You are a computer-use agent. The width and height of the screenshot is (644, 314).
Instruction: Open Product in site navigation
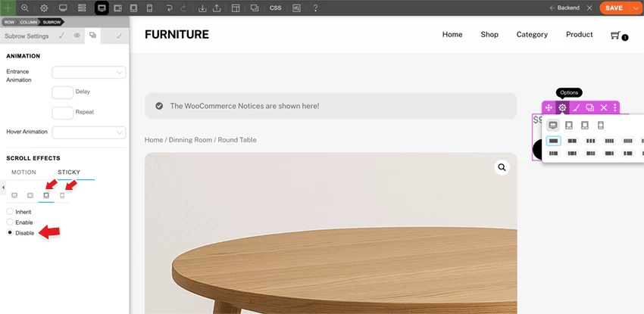[x=579, y=35]
